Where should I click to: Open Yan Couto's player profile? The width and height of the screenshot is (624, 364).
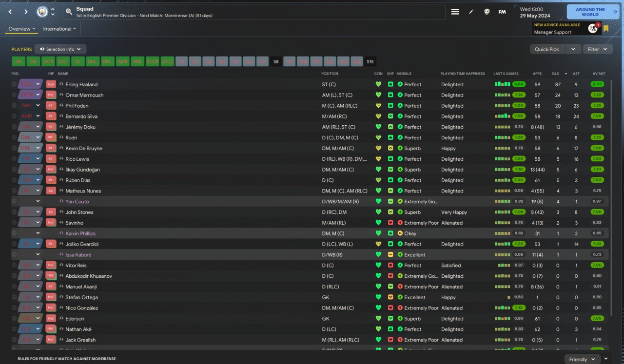(77, 202)
